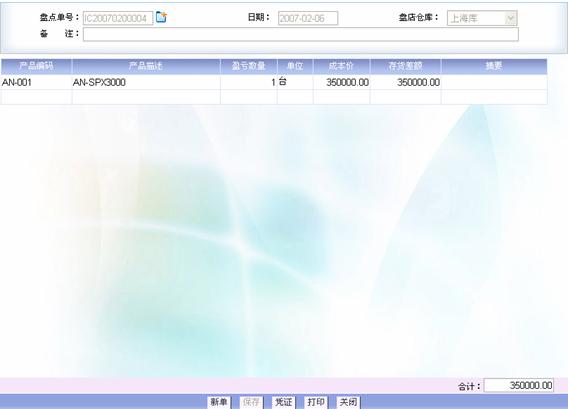This screenshot has width=568, height=409.
Task: Click the 成本价 column header
Action: [x=341, y=66]
